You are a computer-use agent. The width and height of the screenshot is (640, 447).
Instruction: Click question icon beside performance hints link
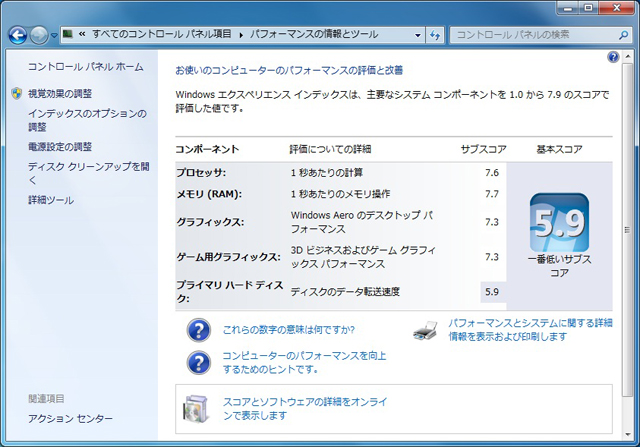[199, 362]
